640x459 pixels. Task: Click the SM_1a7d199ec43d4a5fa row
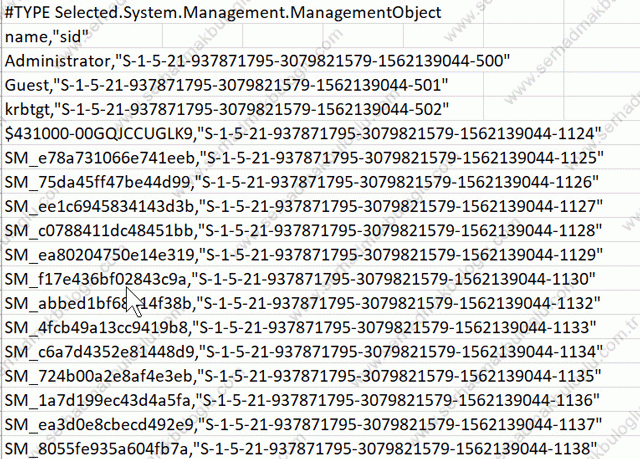(302, 400)
